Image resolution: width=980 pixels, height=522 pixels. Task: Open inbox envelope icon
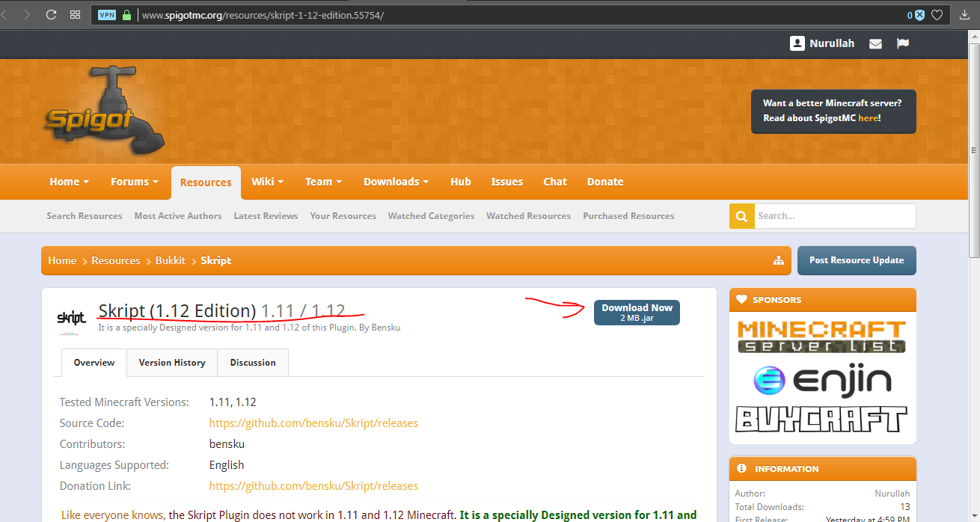coord(875,44)
